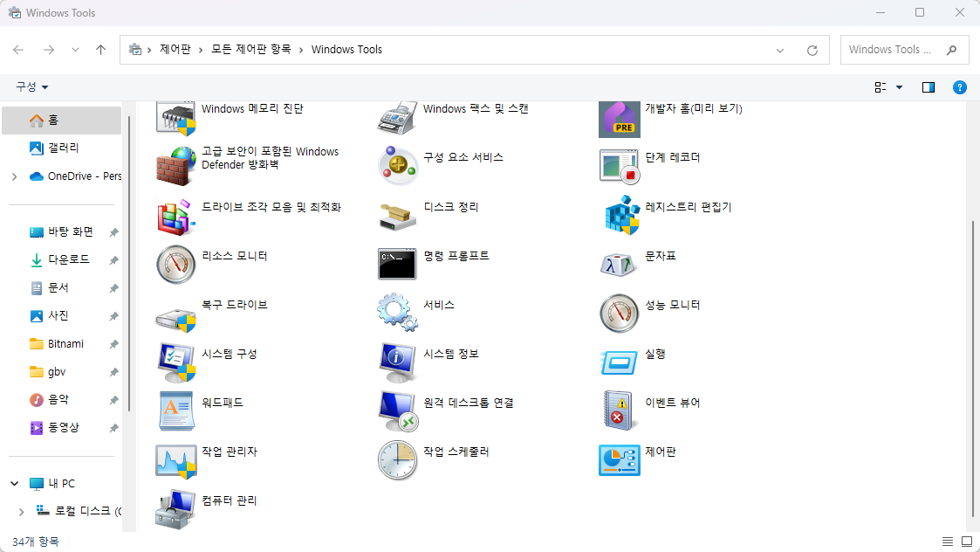Viewport: 980px width, 552px height.
Task: Expand chevron after 모든 제어판 항목 breadcrumb
Action: coord(300,50)
